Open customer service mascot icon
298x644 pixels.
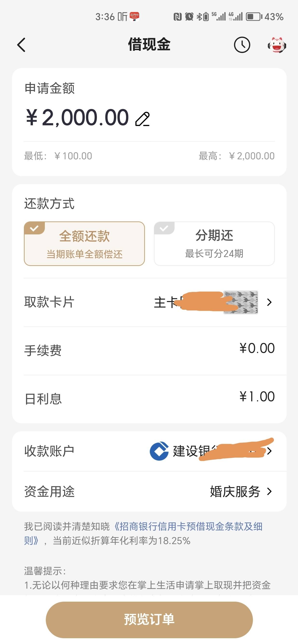pyautogui.click(x=277, y=45)
